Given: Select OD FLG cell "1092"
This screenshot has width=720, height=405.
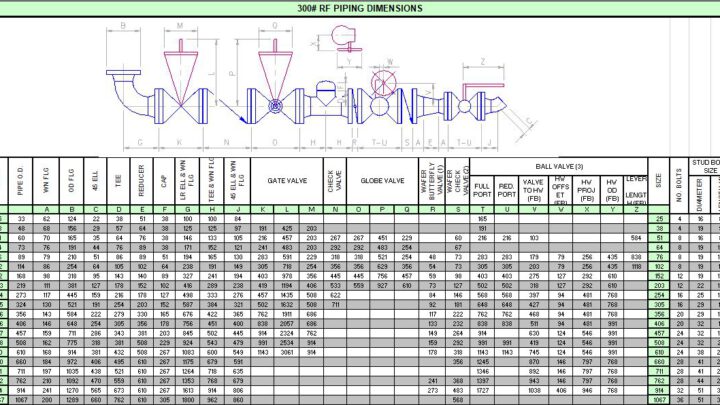Looking at the screenshot, I should 72,381.
